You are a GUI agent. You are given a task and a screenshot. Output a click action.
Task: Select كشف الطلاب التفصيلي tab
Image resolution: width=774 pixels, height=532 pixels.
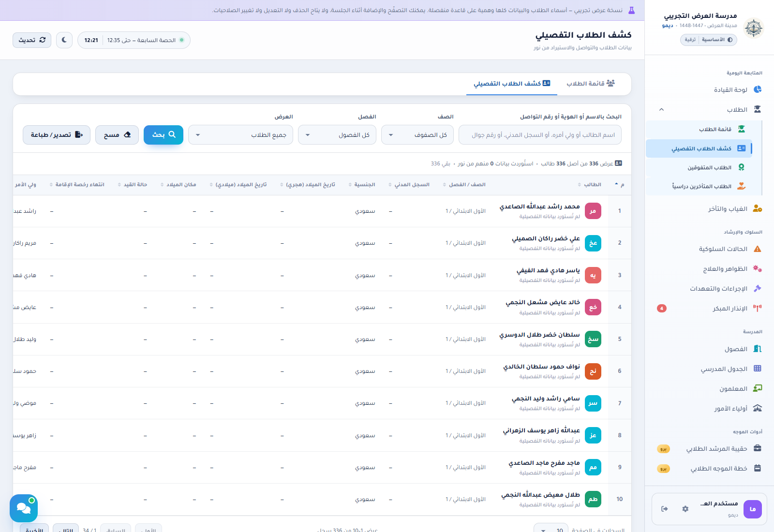(x=512, y=84)
